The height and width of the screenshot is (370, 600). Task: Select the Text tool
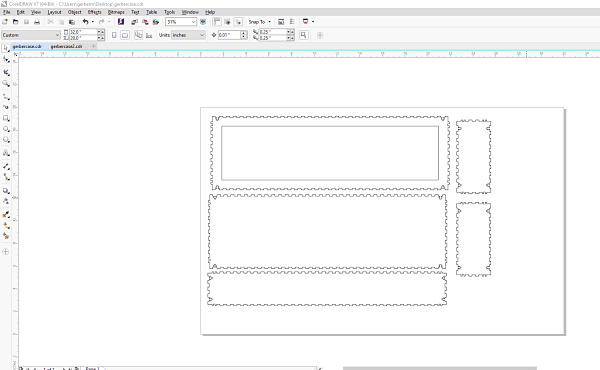coord(5,153)
